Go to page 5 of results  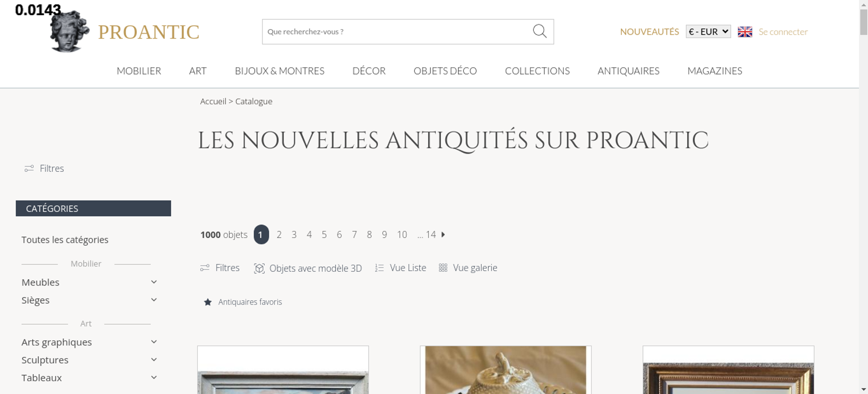324,234
